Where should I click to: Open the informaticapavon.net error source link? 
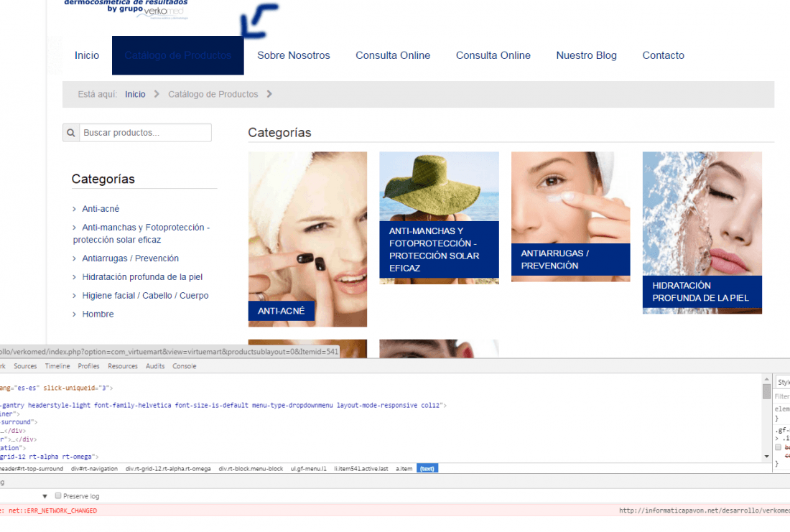click(x=705, y=510)
